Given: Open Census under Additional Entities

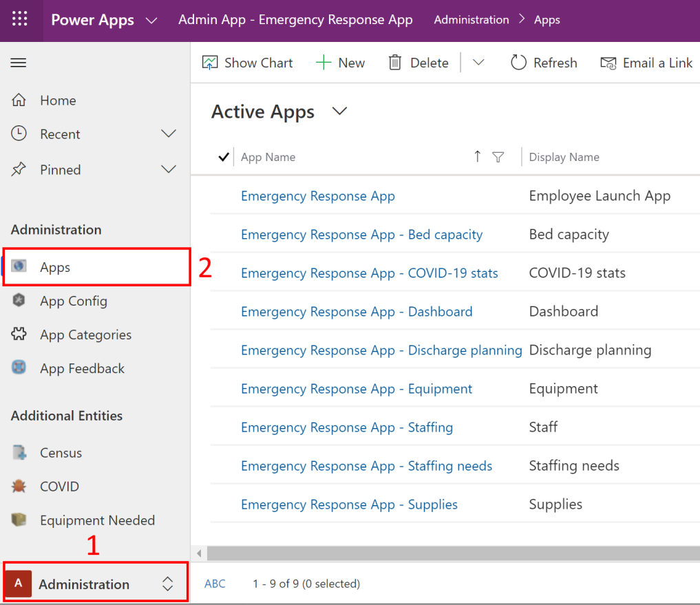Looking at the screenshot, I should (61, 453).
